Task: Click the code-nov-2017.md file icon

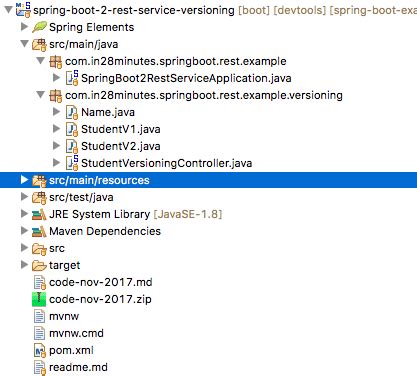Action: (x=40, y=283)
